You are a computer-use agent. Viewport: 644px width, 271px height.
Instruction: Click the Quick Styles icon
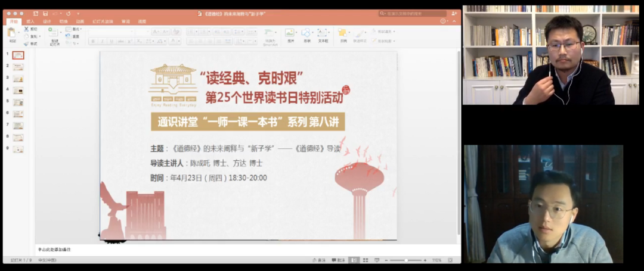coord(359,33)
